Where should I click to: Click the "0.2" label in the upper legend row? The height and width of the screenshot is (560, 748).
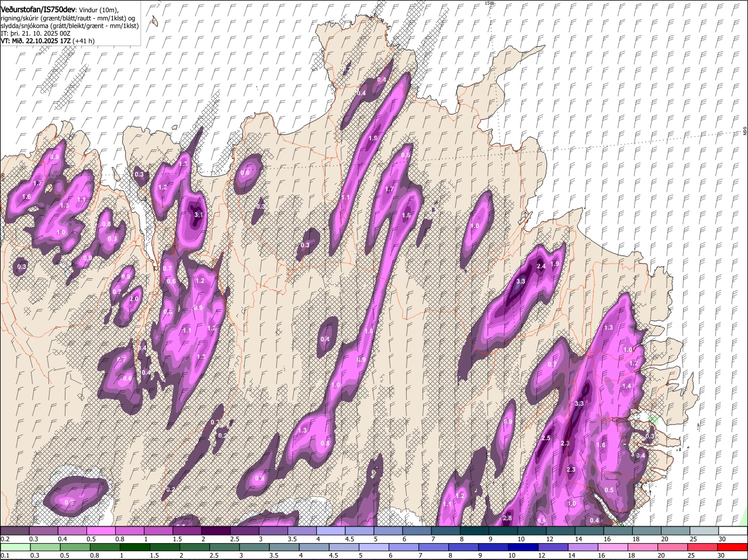pos(5,539)
